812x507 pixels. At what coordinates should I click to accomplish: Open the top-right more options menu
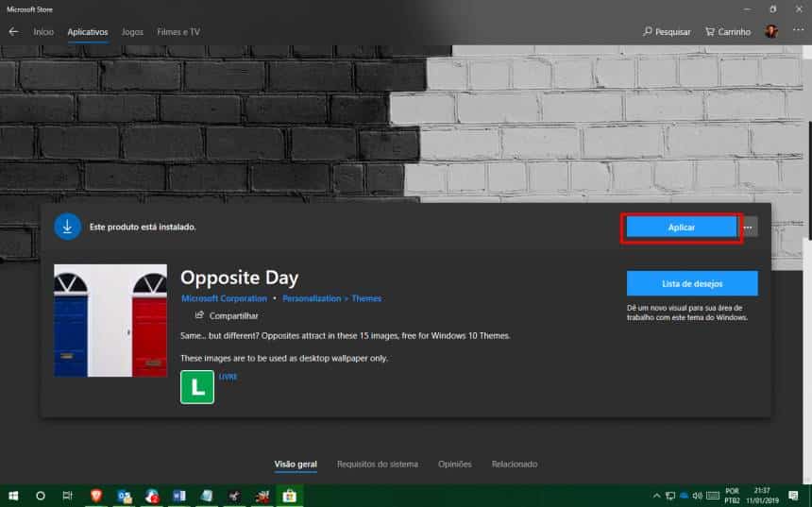coord(798,31)
